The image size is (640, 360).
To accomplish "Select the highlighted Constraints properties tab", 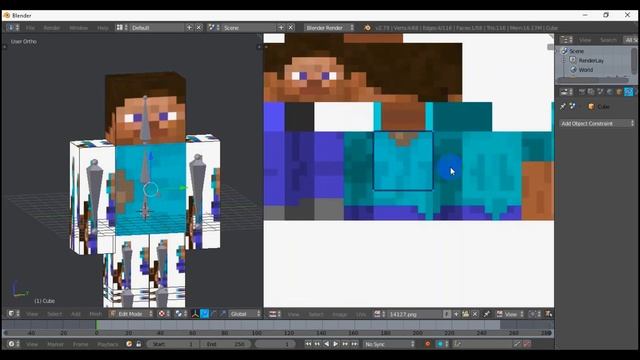I will 629,92.
